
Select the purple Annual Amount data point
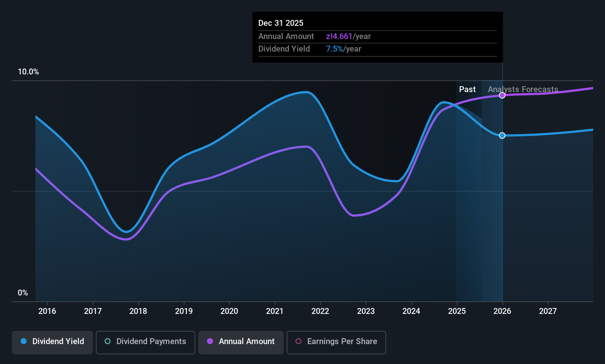click(x=502, y=95)
